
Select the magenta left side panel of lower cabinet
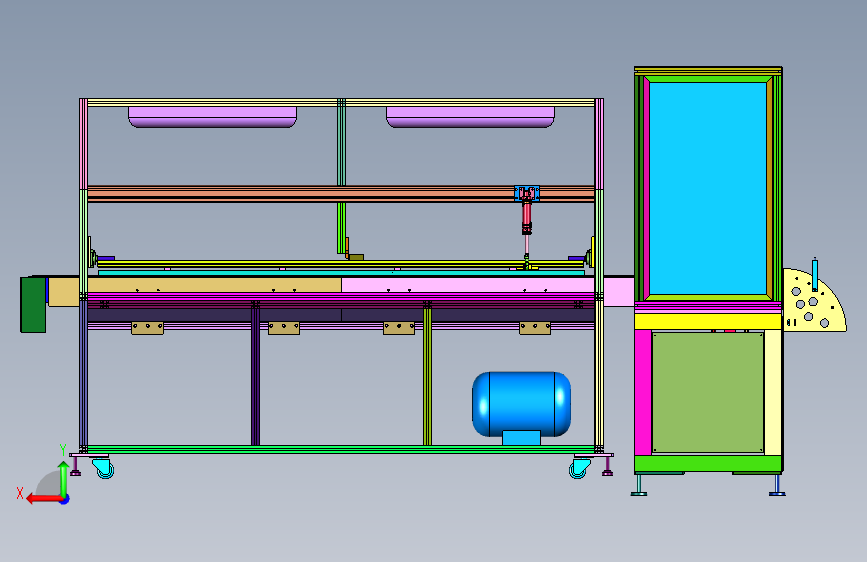(643, 392)
